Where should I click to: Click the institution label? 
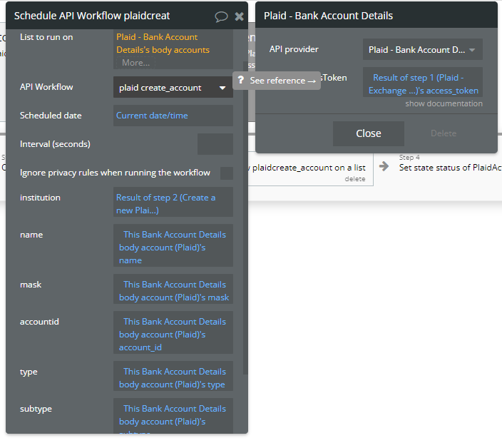tap(40, 198)
